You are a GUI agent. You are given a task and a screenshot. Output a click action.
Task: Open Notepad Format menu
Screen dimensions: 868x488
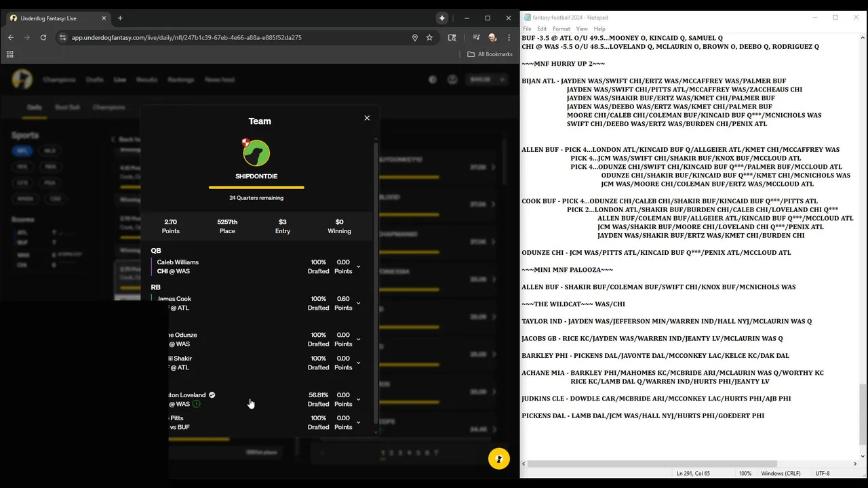click(561, 29)
